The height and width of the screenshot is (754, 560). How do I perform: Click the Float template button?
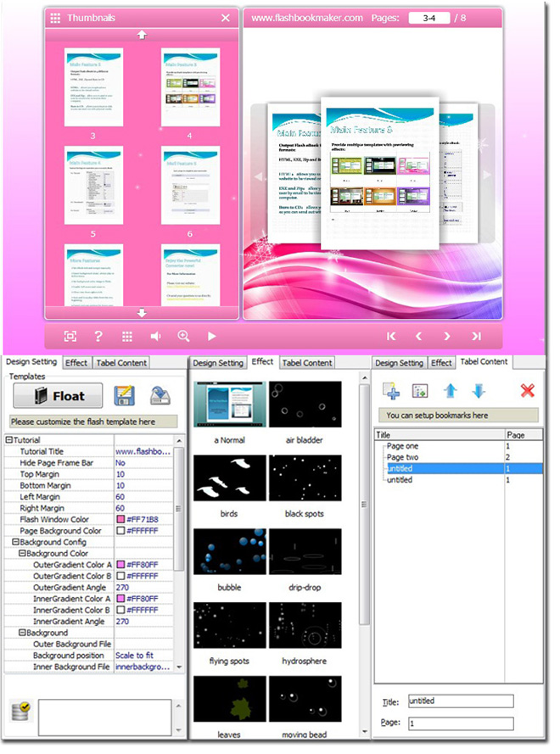click(58, 396)
